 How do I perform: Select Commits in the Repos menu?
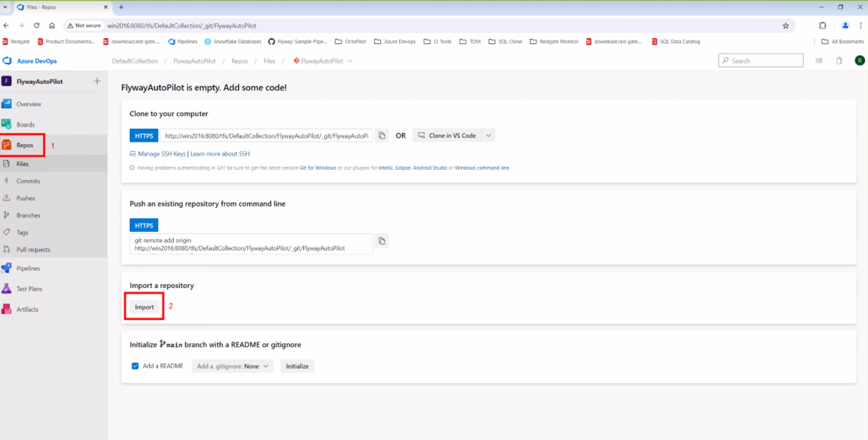click(28, 181)
